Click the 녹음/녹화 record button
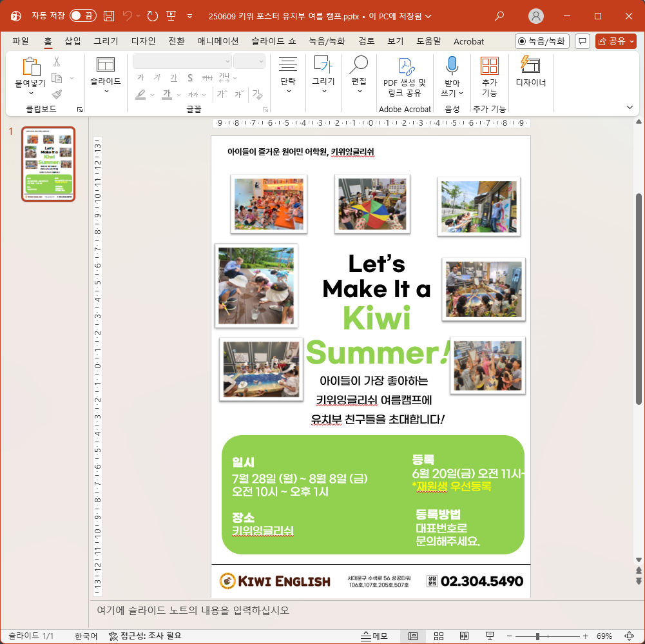645x644 pixels. [x=542, y=41]
